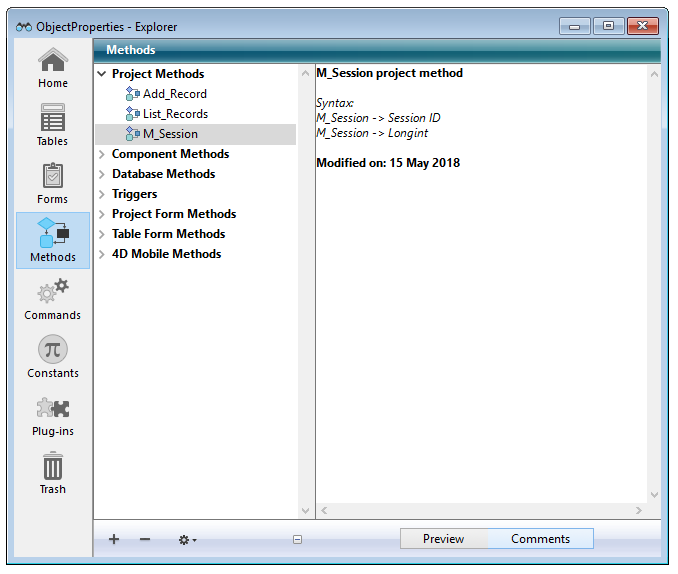Screen dimensions: 678x574
Task: Open the Constants page icon
Action: coord(53,357)
